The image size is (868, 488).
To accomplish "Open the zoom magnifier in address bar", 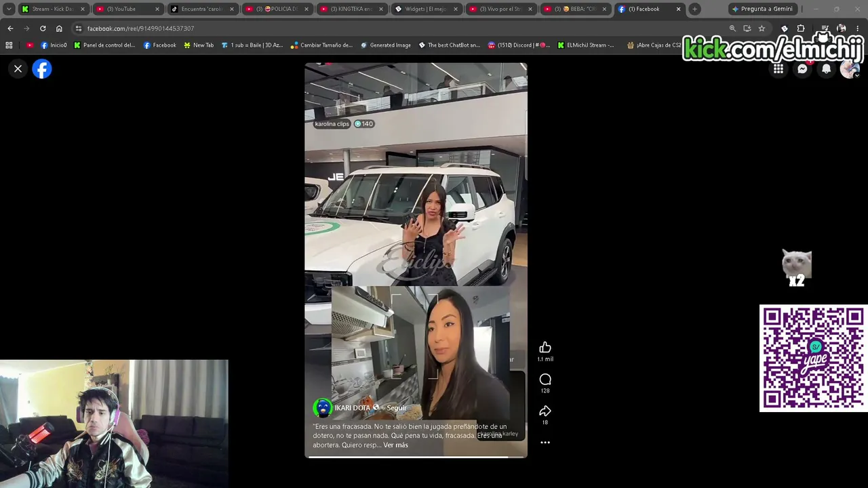I will point(732,28).
